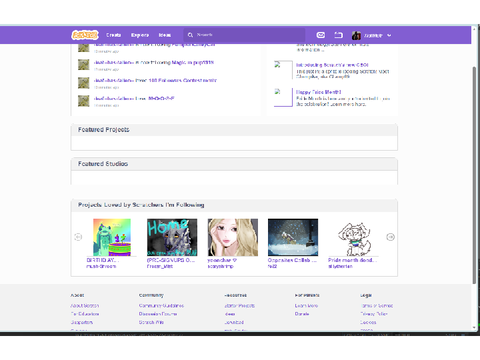Click the search magnifier icon
This screenshot has width=480, height=360.
click(x=190, y=35)
